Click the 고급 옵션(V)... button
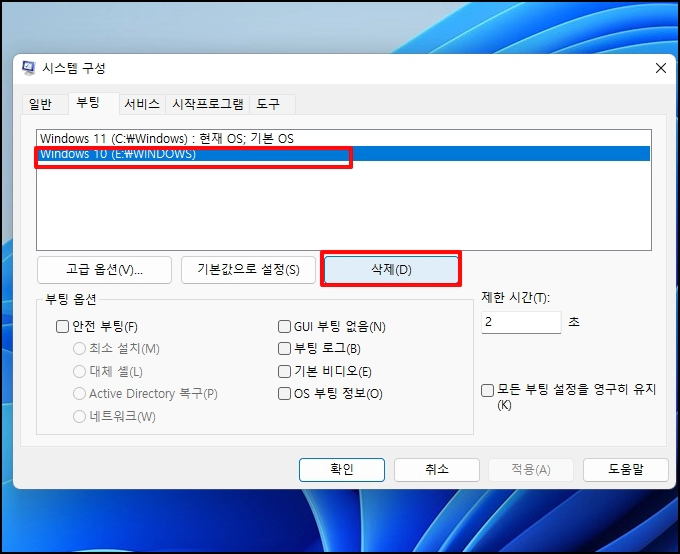680x554 pixels. coord(105,270)
